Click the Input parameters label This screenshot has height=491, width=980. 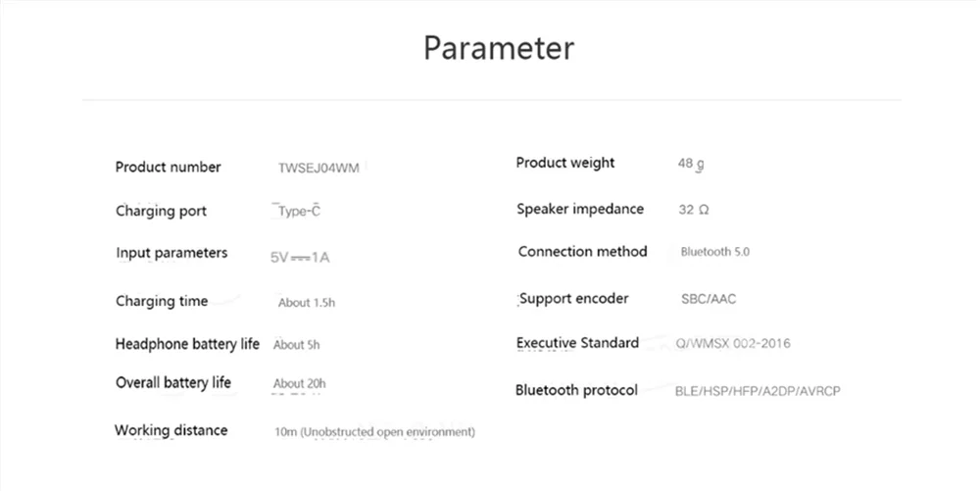tap(171, 253)
